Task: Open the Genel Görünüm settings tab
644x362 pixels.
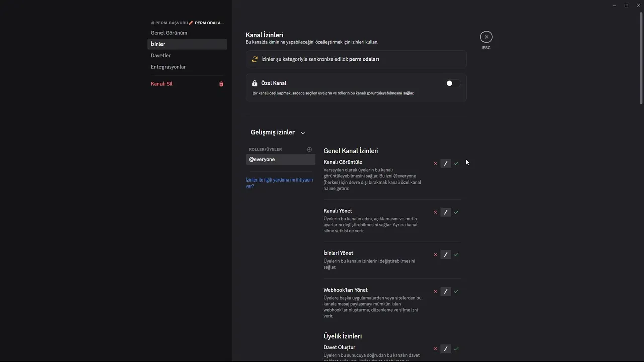Action: [x=169, y=33]
